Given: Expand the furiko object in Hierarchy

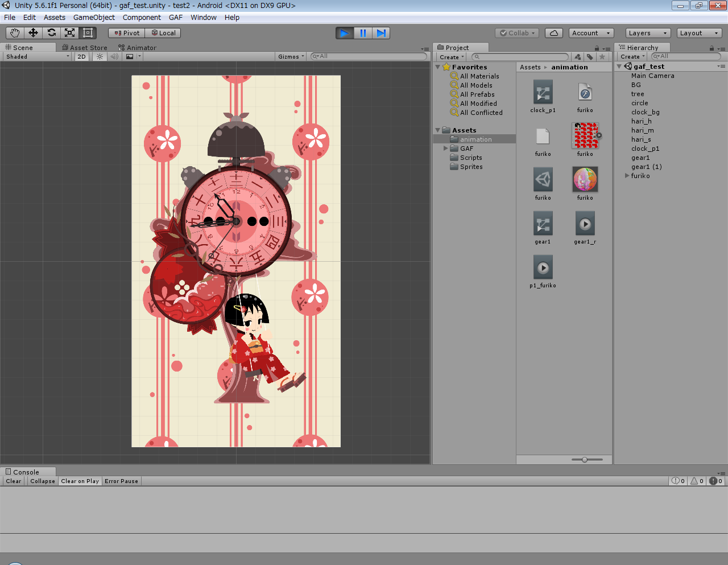Looking at the screenshot, I should [627, 176].
